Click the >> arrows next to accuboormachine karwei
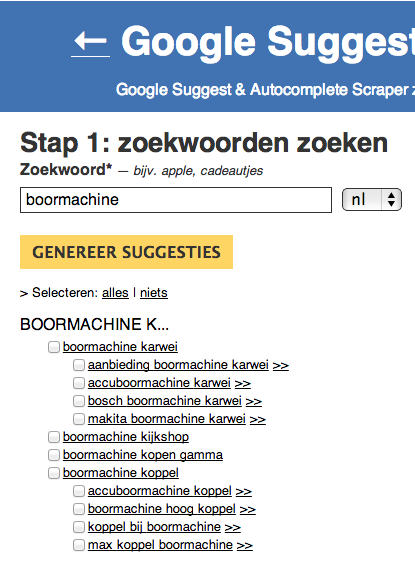The width and height of the screenshot is (415, 578). coord(243,383)
